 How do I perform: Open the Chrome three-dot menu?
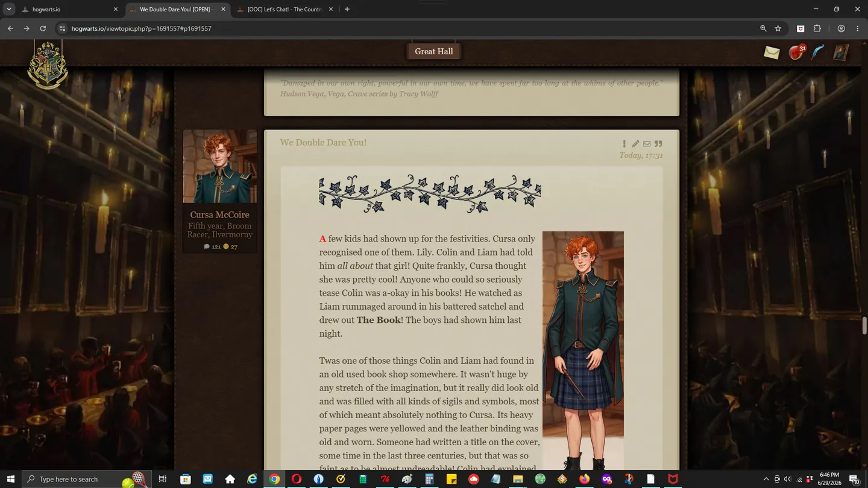pyautogui.click(x=858, y=28)
